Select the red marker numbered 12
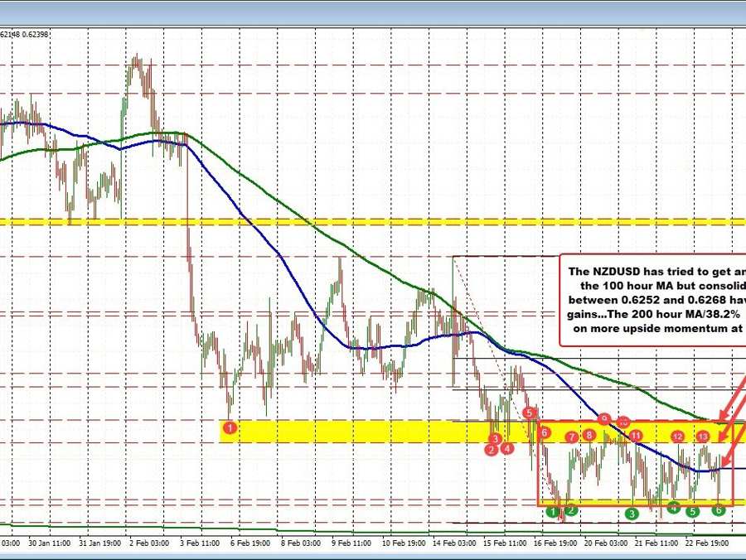Image resolution: width=746 pixels, height=560 pixels. click(677, 436)
